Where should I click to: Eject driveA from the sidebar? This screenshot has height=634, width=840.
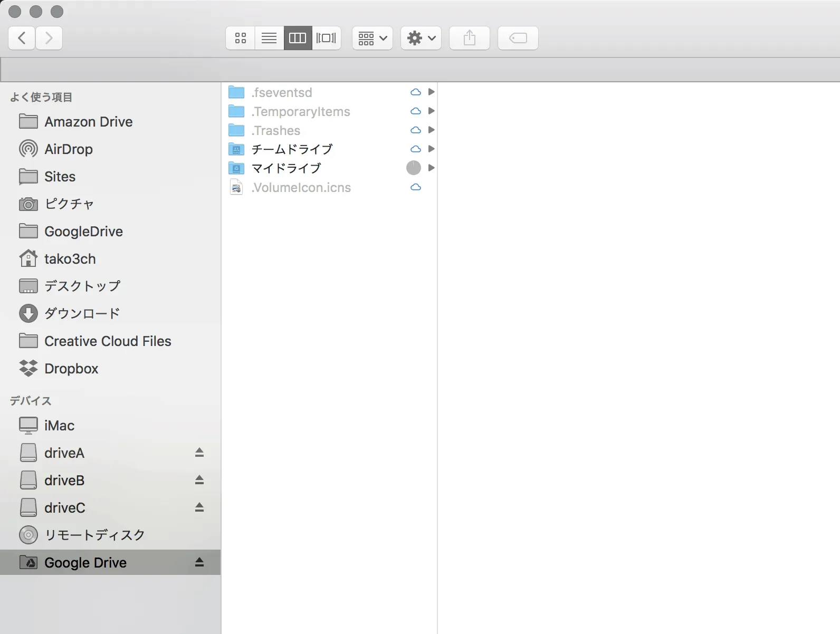click(x=199, y=453)
